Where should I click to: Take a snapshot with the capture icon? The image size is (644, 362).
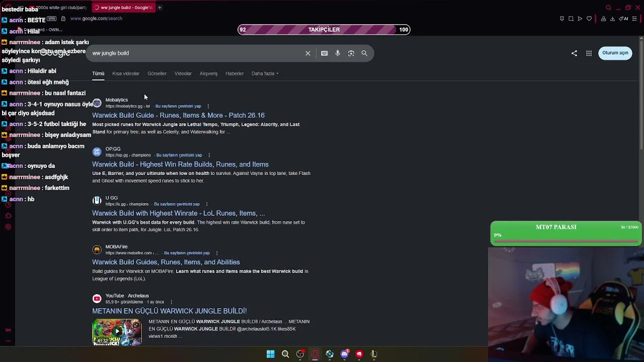point(571,19)
